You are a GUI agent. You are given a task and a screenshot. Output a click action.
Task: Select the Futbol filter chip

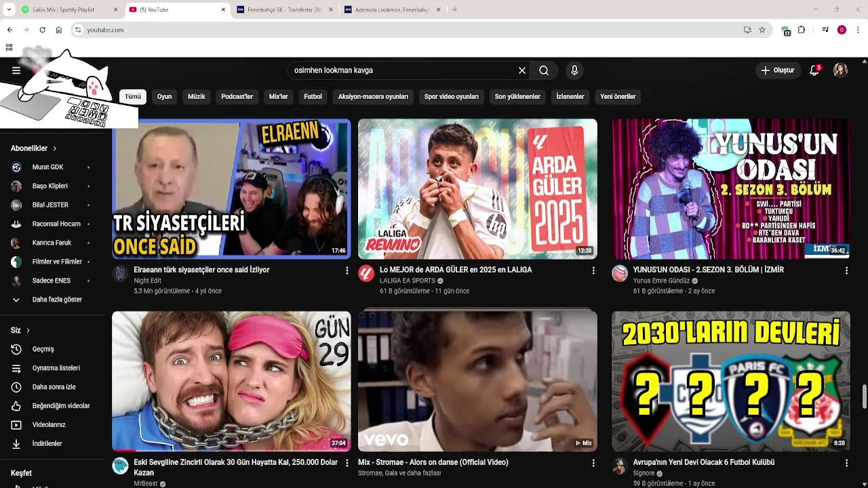(313, 97)
